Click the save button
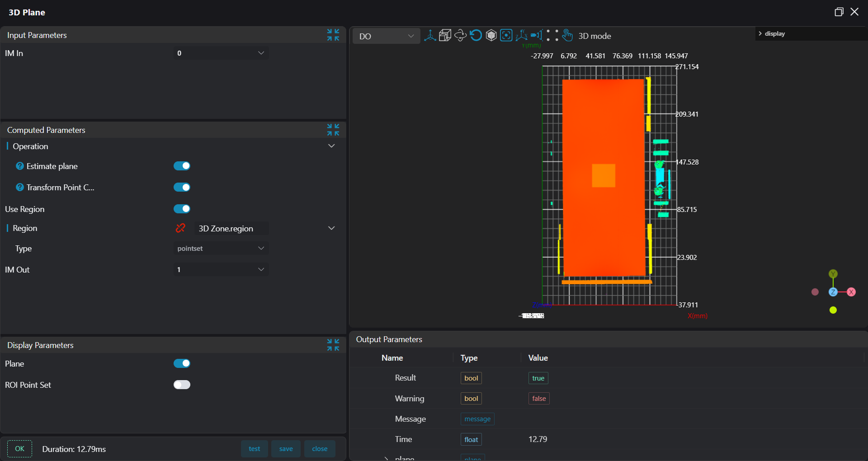 coord(286,449)
